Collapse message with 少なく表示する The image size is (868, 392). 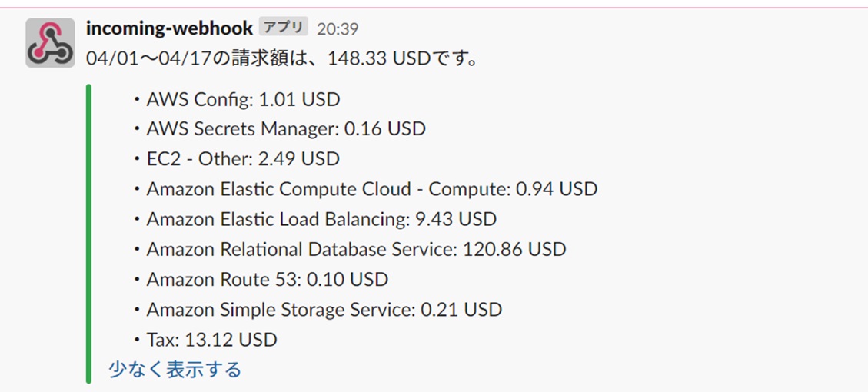pos(175,369)
